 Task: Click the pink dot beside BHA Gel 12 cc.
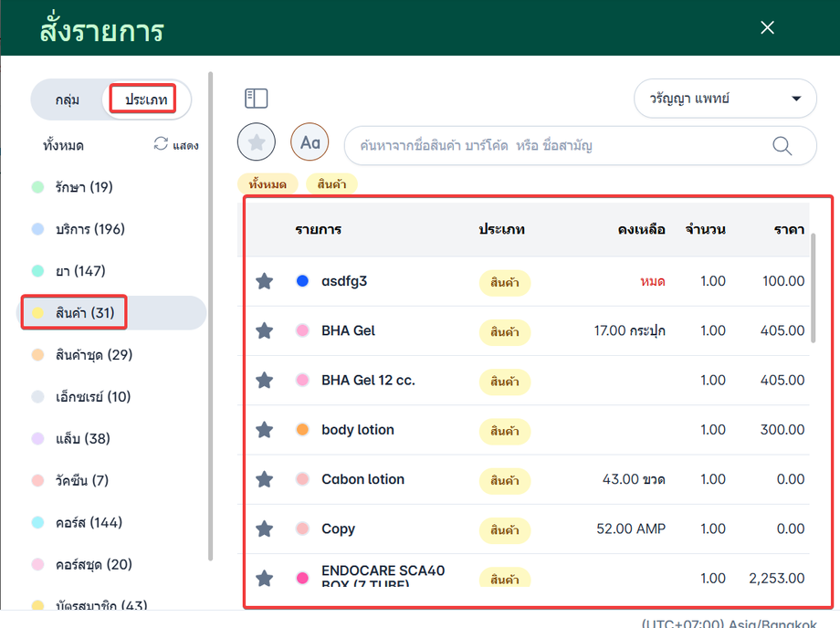[x=303, y=381]
